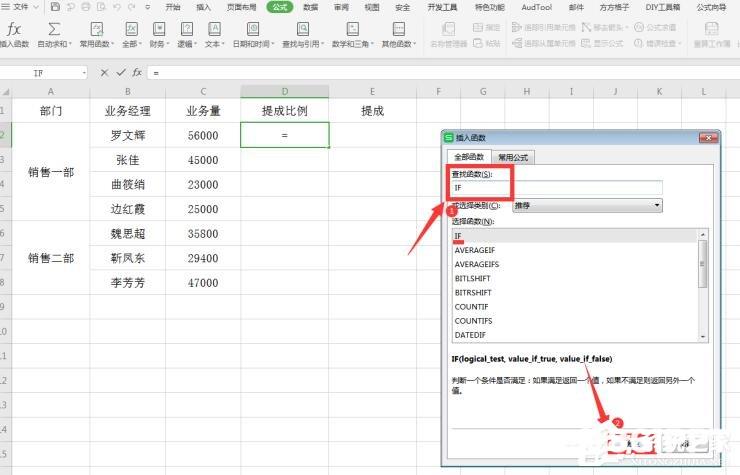This screenshot has width=740, height=475.
Task: Click the Insert Function fx ribbon icon
Action: click(13, 30)
